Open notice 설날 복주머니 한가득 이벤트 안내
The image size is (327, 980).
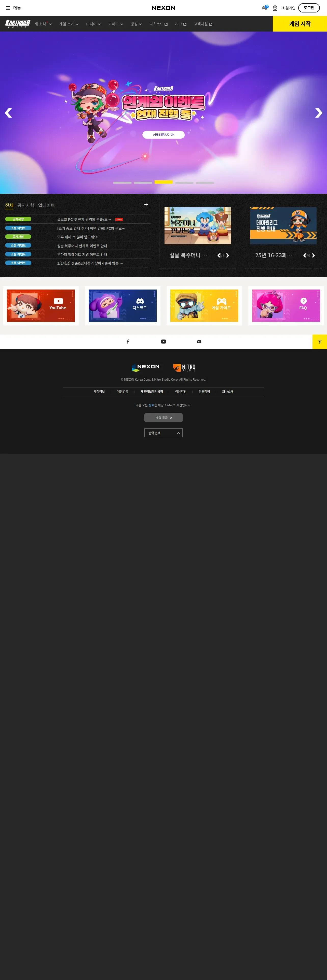(x=82, y=246)
